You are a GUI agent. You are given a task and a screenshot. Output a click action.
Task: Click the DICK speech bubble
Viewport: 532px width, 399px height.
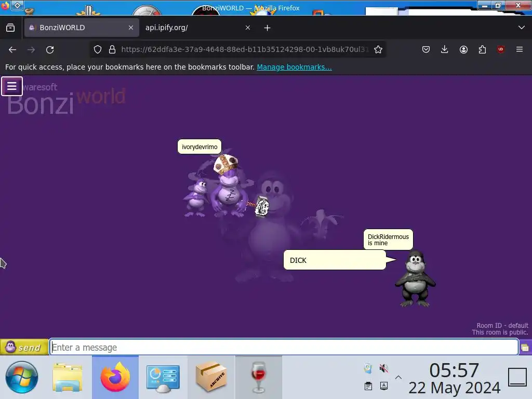(335, 260)
